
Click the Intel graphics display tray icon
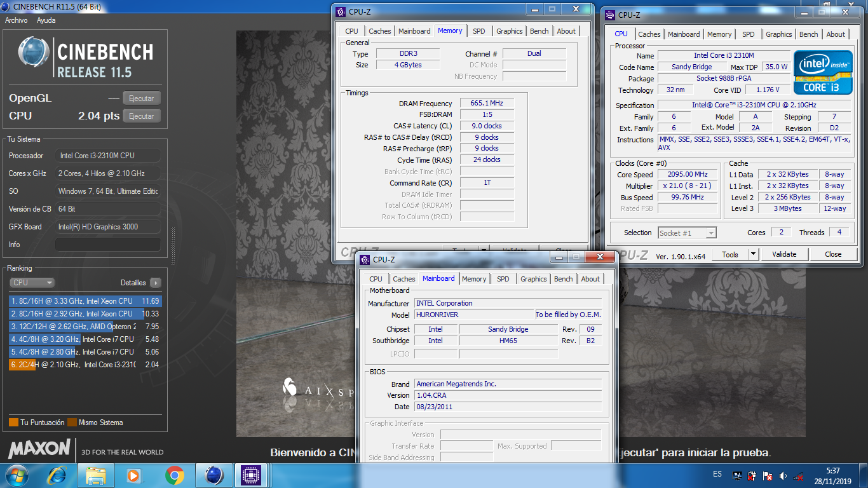pyautogui.click(x=737, y=475)
